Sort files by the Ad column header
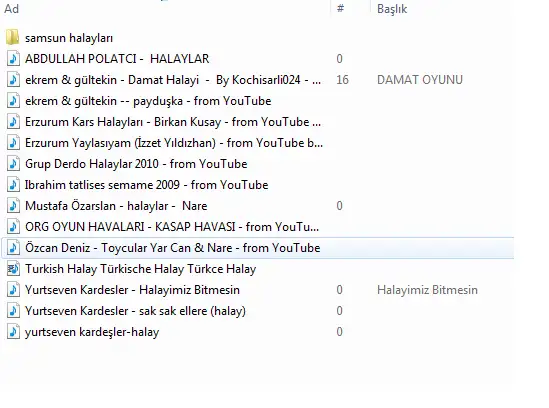549x408 pixels. tap(11, 8)
